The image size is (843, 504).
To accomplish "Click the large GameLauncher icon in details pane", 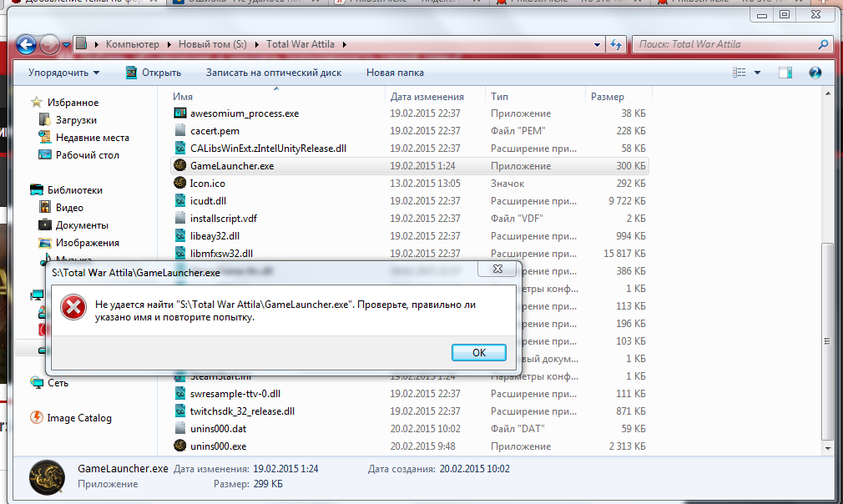I will click(x=48, y=477).
